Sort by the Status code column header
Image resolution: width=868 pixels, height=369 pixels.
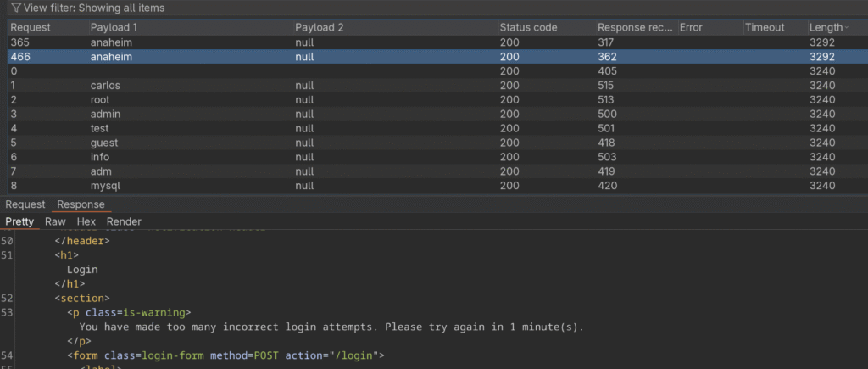(528, 27)
